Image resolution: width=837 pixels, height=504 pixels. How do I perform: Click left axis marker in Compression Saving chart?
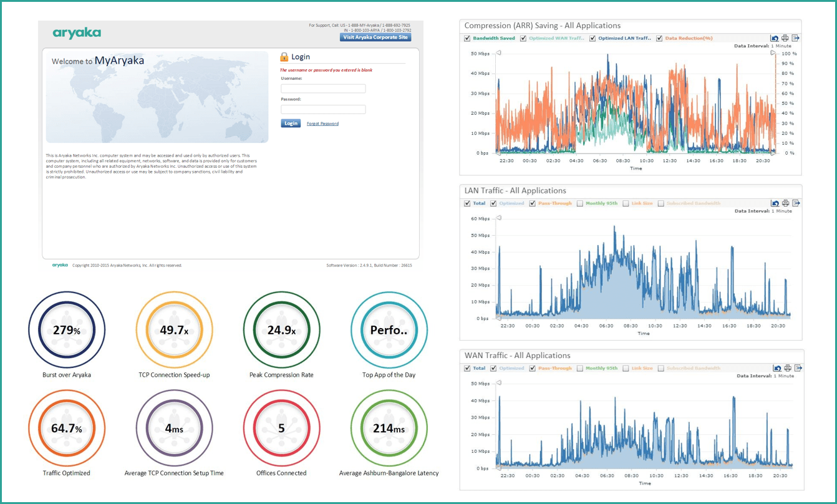[x=498, y=54]
